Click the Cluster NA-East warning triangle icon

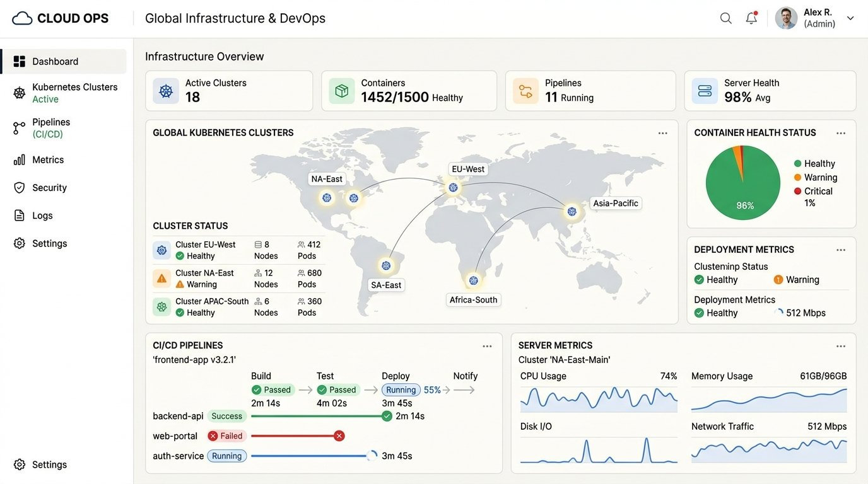point(162,278)
